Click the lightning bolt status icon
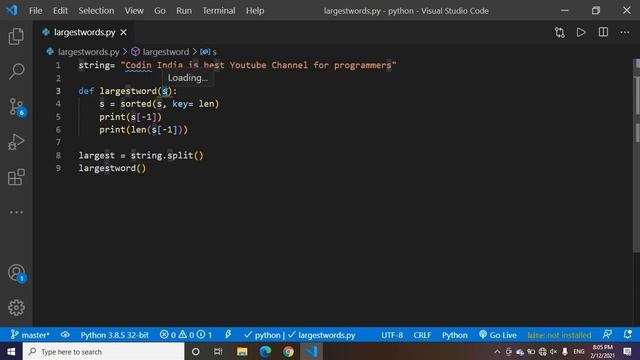The width and height of the screenshot is (640, 360). tap(228, 335)
